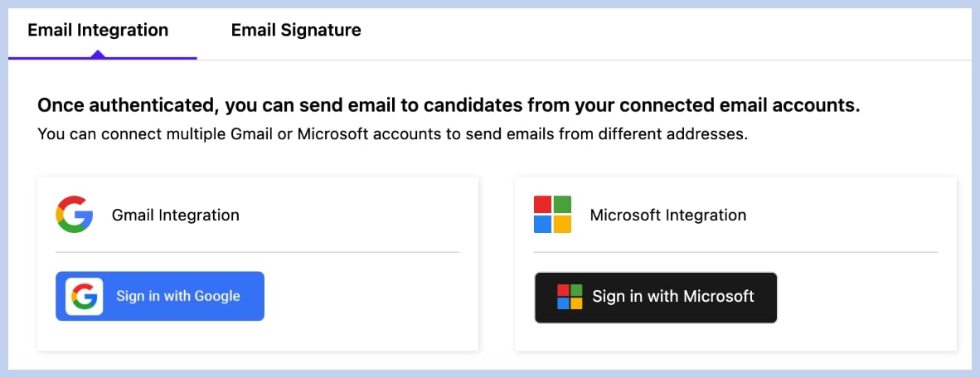Click the "You can connect multiple" description line
This screenshot has height=378, width=980.
point(392,133)
